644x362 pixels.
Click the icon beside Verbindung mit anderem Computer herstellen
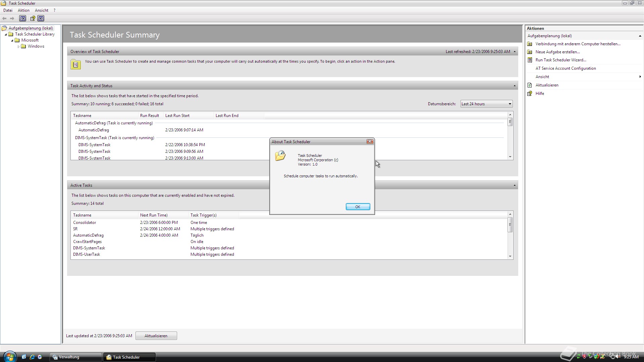[x=530, y=44]
